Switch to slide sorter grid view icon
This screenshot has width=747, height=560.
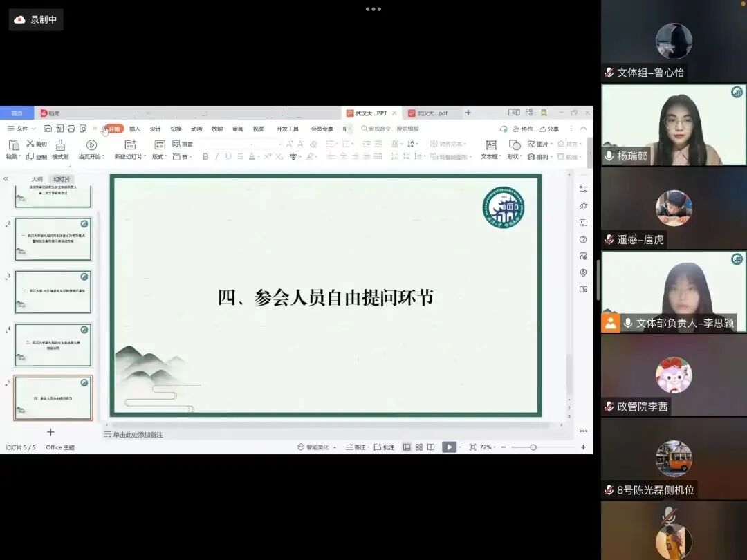click(x=419, y=447)
